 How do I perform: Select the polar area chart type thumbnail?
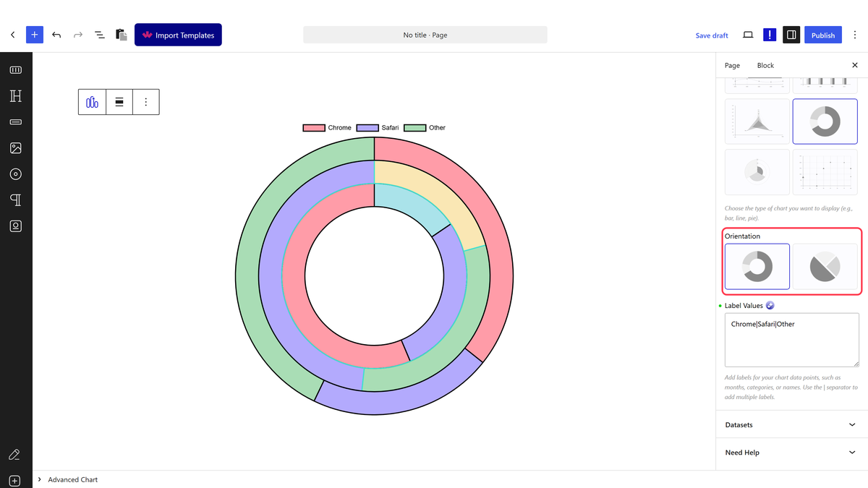[x=757, y=172]
